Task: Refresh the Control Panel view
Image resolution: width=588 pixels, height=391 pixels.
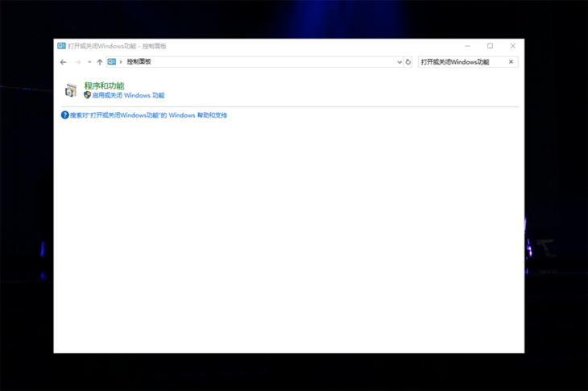Action: click(408, 62)
